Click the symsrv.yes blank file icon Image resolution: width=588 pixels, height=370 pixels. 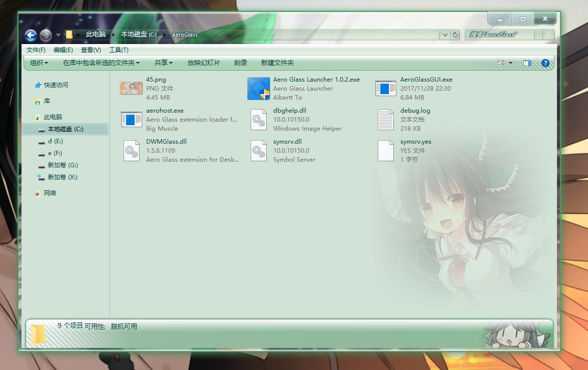point(386,151)
